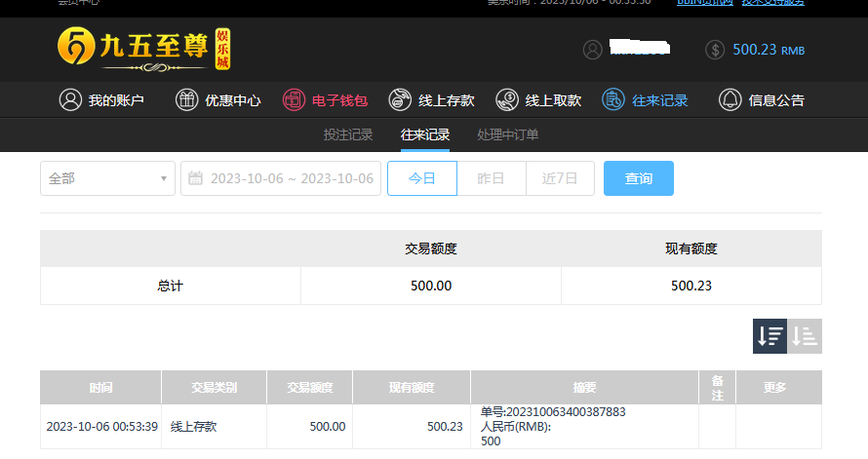The image size is (868, 459).
Task: Open the 我的账户 menu
Action: click(101, 100)
